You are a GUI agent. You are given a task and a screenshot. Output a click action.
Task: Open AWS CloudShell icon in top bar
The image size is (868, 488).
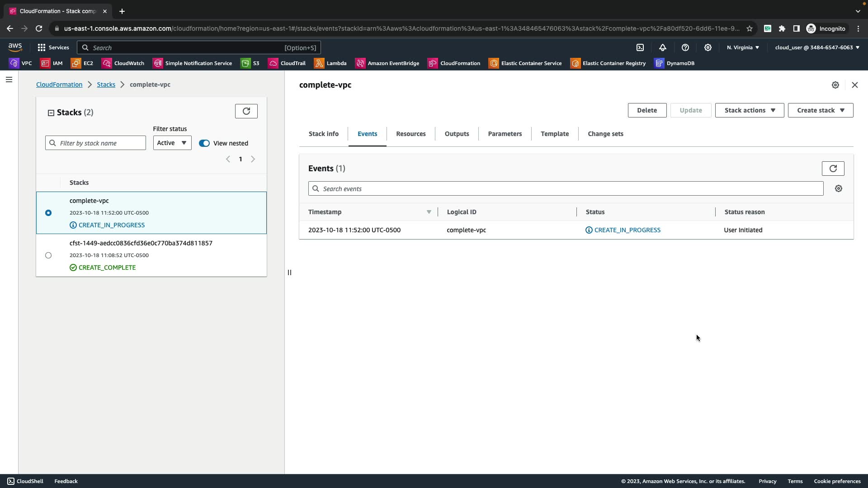coord(640,47)
